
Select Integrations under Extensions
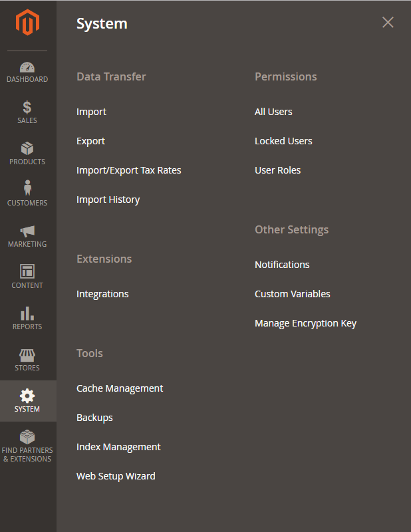pyautogui.click(x=102, y=294)
